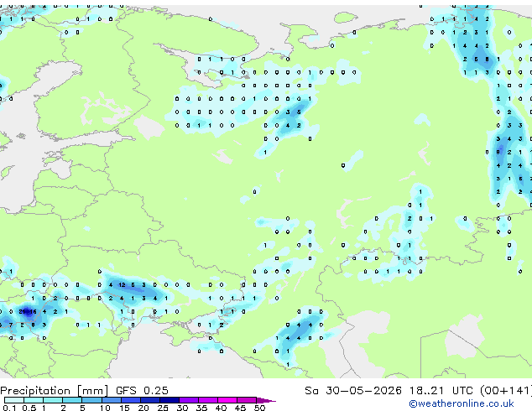The image size is (532, 411).
Task: Click the legend label '0.5'
Action: (x=29, y=408)
